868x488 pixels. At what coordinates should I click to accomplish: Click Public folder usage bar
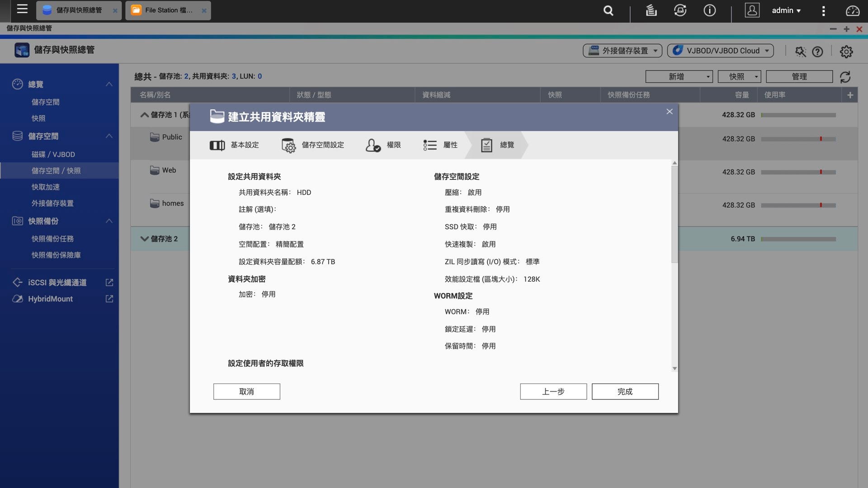(x=798, y=139)
